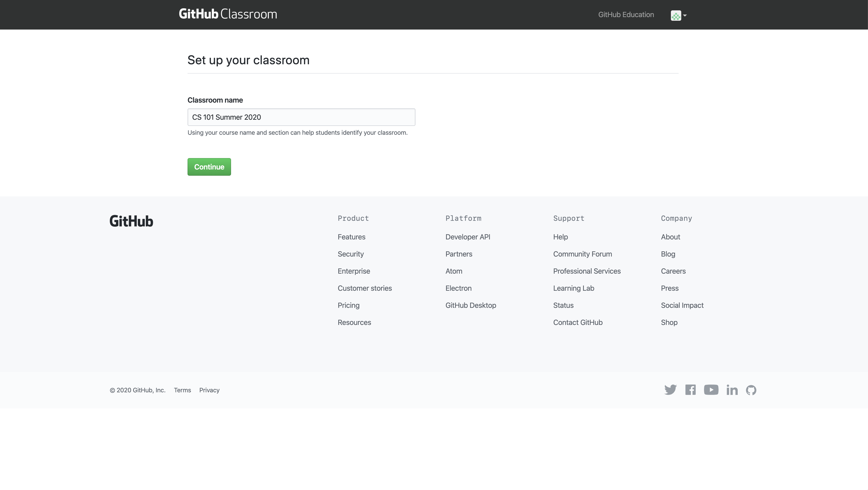
Task: Check the Status footer link
Action: [x=563, y=305]
